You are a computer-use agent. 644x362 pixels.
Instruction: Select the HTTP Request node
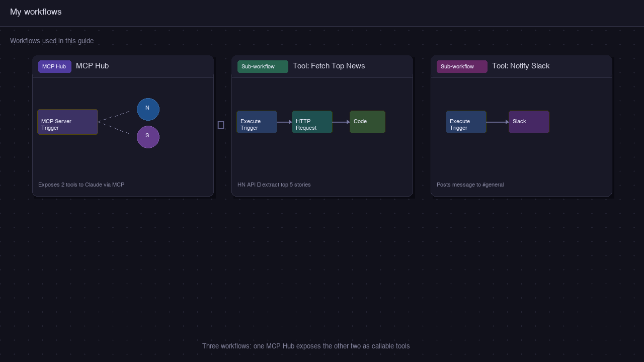click(x=312, y=122)
